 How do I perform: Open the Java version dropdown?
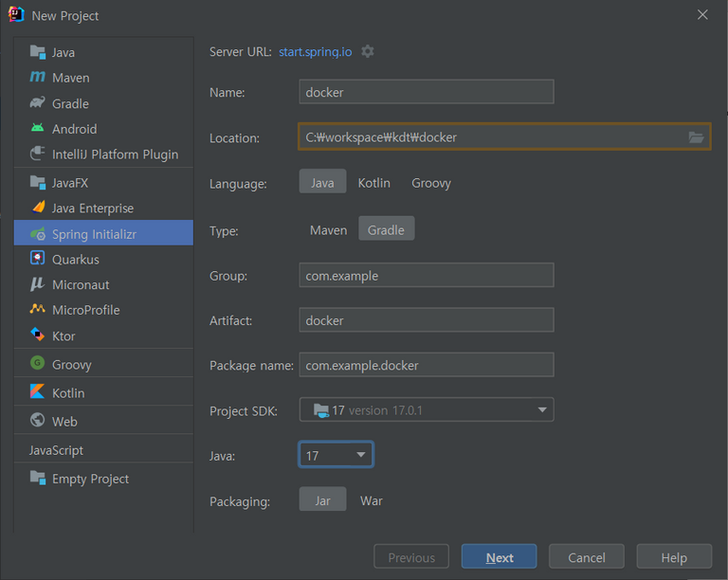[337, 455]
